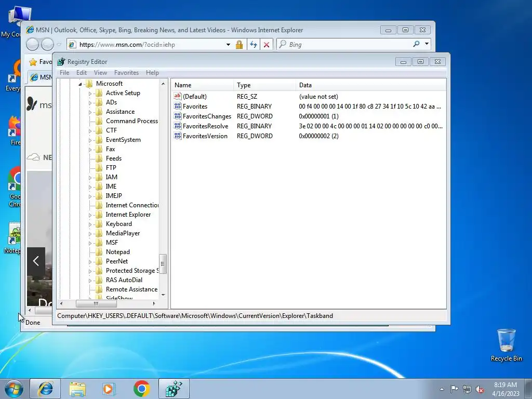This screenshot has width=532, height=399.
Task: Click the tree pane scroll down arrow
Action: tap(163, 295)
